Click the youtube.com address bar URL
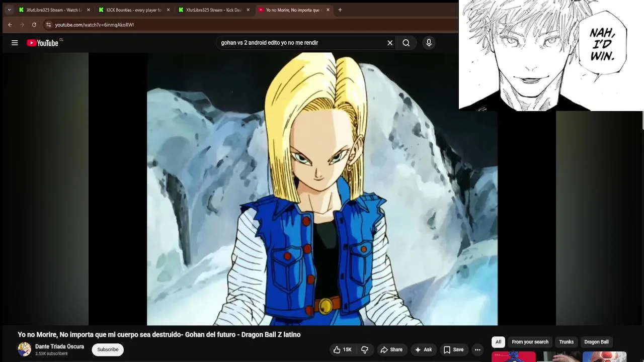Screen dimensions: 644x362 click(x=94, y=25)
